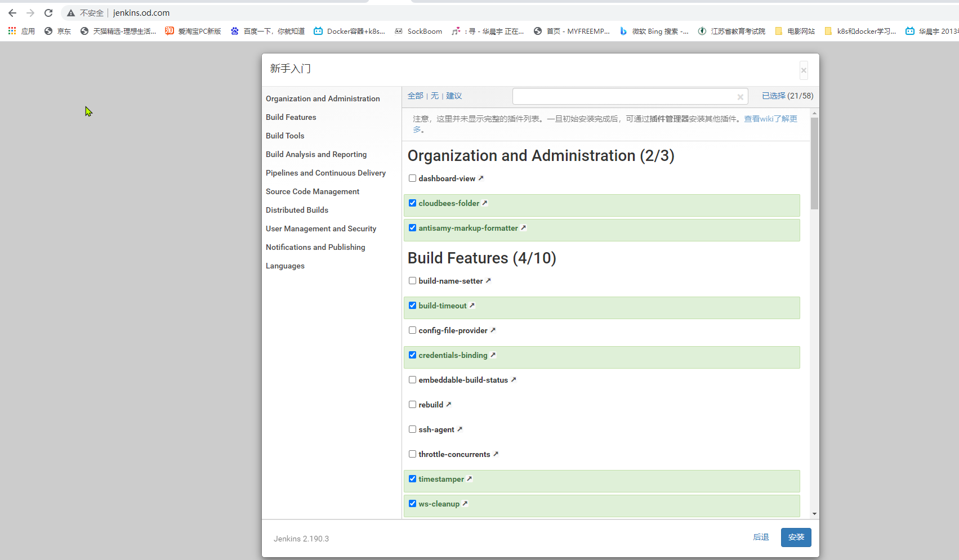Jump to Build Analysis and Reporting category
The height and width of the screenshot is (560, 959).
click(x=316, y=154)
